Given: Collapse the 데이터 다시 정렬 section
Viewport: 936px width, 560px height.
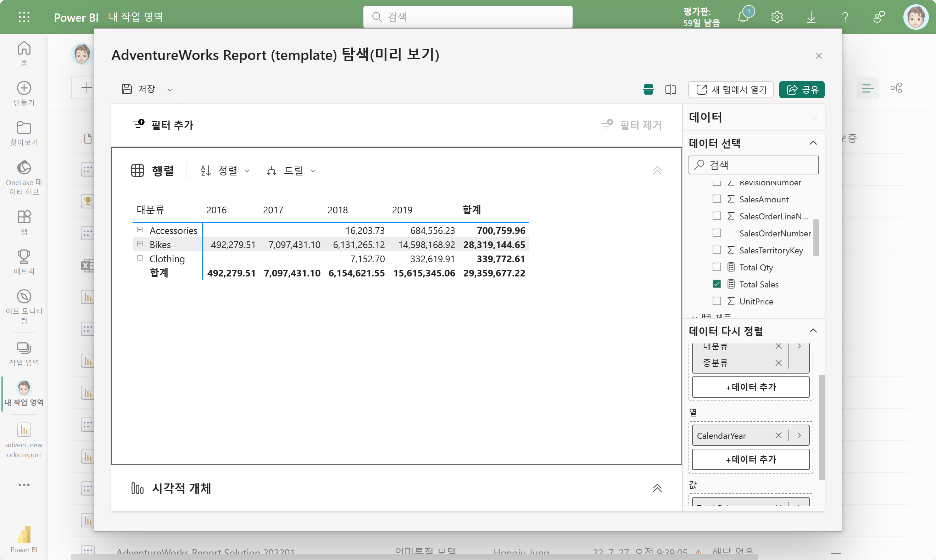Looking at the screenshot, I should click(813, 331).
